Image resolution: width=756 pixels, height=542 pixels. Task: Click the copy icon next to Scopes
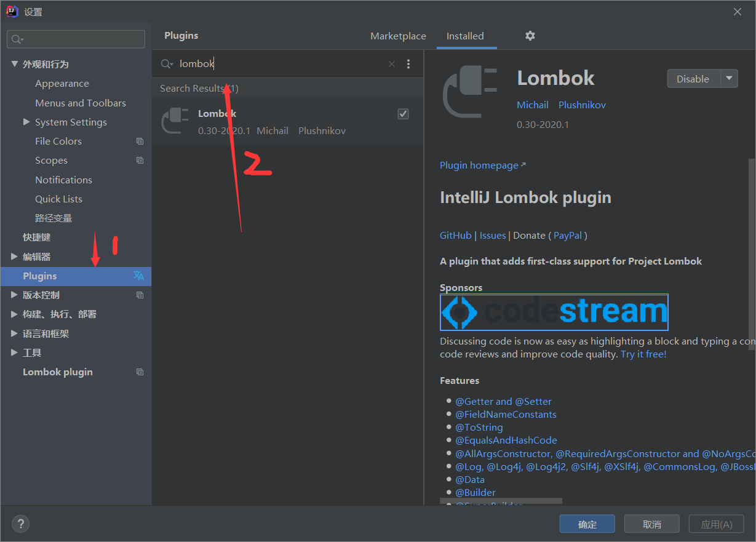click(140, 161)
